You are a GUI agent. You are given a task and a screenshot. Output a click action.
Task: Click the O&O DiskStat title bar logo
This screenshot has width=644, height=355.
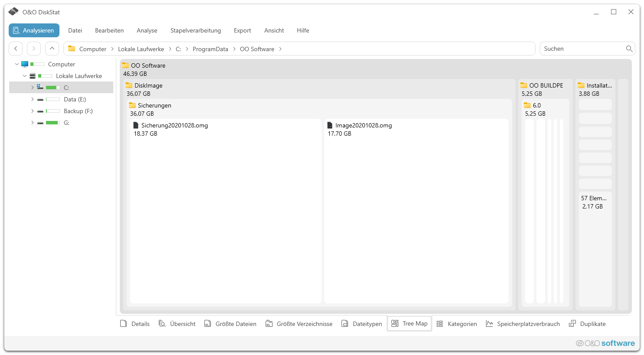click(x=13, y=12)
